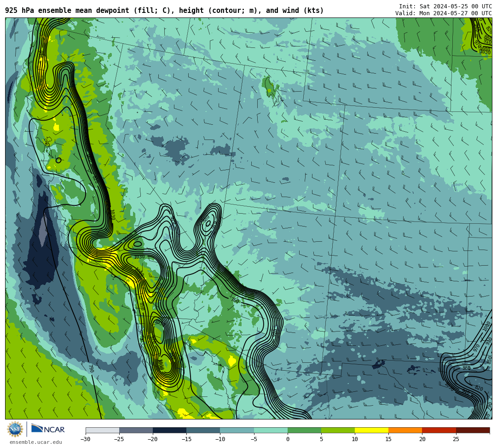Click the lime 5 to 10 color swatch
Image resolution: width=497 pixels, height=448 pixels.
click(338, 430)
